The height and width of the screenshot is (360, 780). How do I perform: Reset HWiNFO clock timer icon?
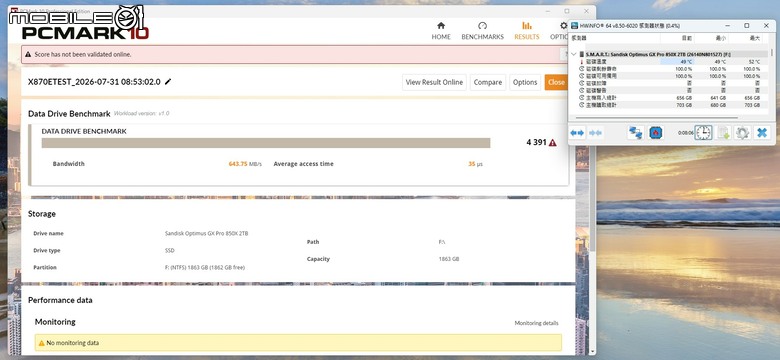click(703, 133)
